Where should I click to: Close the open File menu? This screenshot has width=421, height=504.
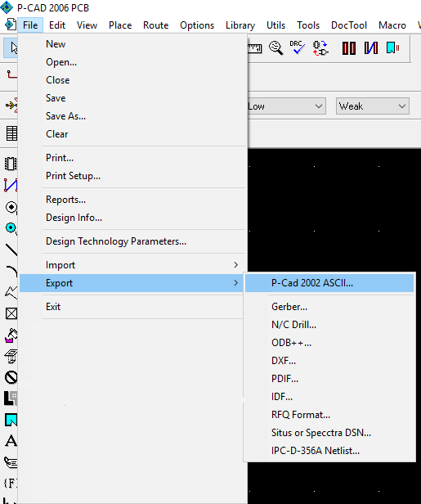point(30,25)
